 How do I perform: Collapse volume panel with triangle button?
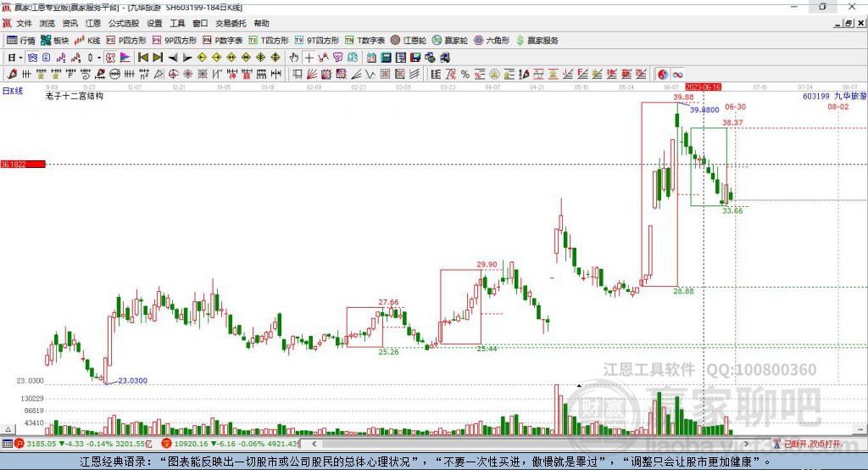8,429
